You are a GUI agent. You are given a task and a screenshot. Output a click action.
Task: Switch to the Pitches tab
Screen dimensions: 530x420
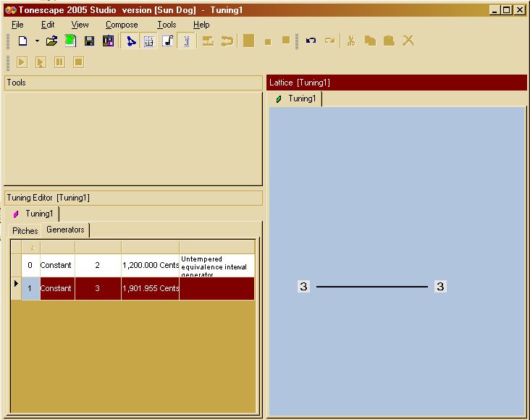pyautogui.click(x=25, y=230)
